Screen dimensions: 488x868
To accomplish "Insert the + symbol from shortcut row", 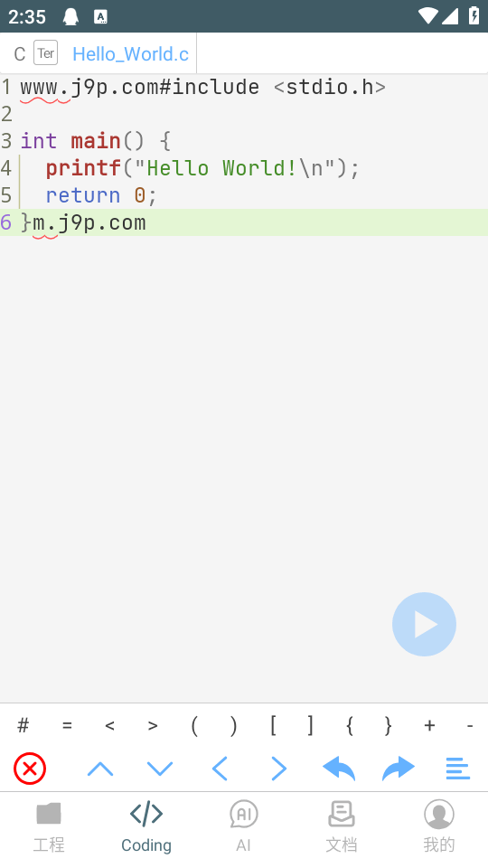I will [430, 724].
